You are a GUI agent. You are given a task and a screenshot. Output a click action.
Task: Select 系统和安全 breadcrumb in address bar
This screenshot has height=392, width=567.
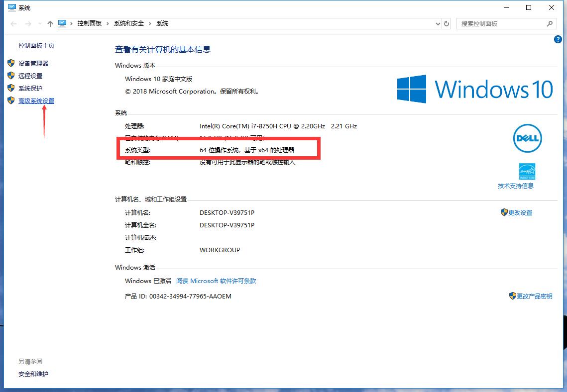click(129, 23)
